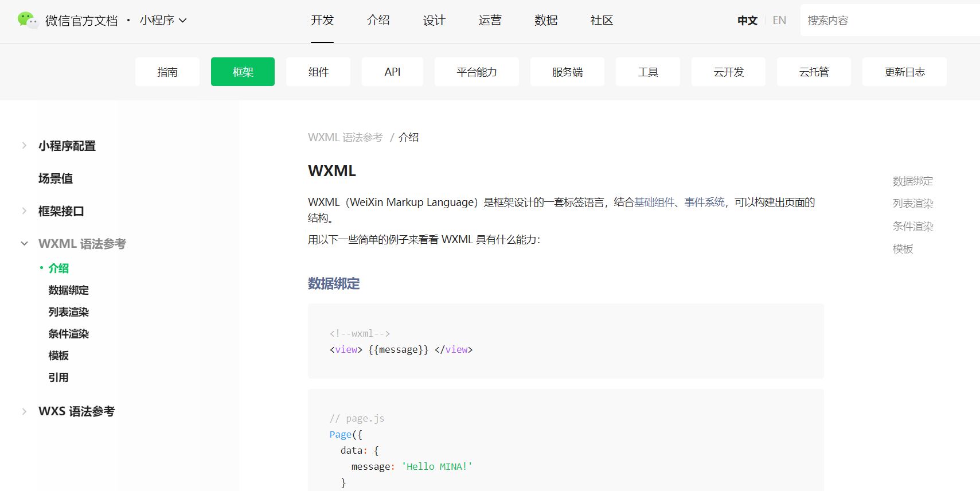The image size is (980, 491).
Task: Click the 数据绑定 section heading
Action: coord(334,283)
